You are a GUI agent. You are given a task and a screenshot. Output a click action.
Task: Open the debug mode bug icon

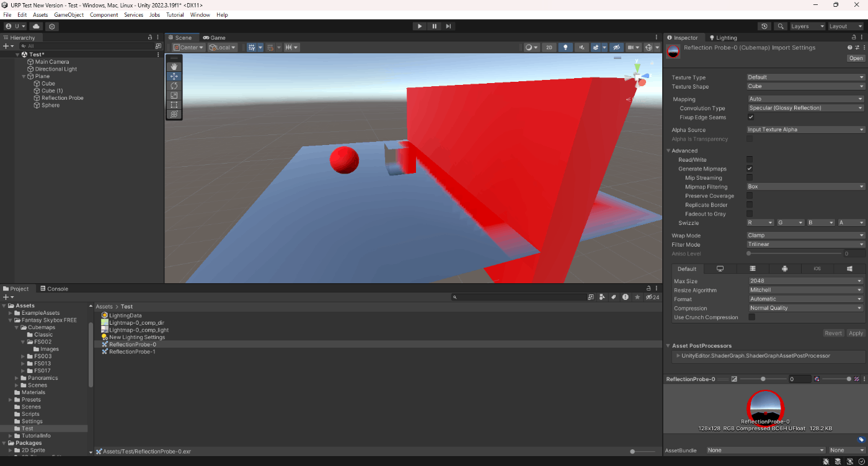click(x=826, y=461)
